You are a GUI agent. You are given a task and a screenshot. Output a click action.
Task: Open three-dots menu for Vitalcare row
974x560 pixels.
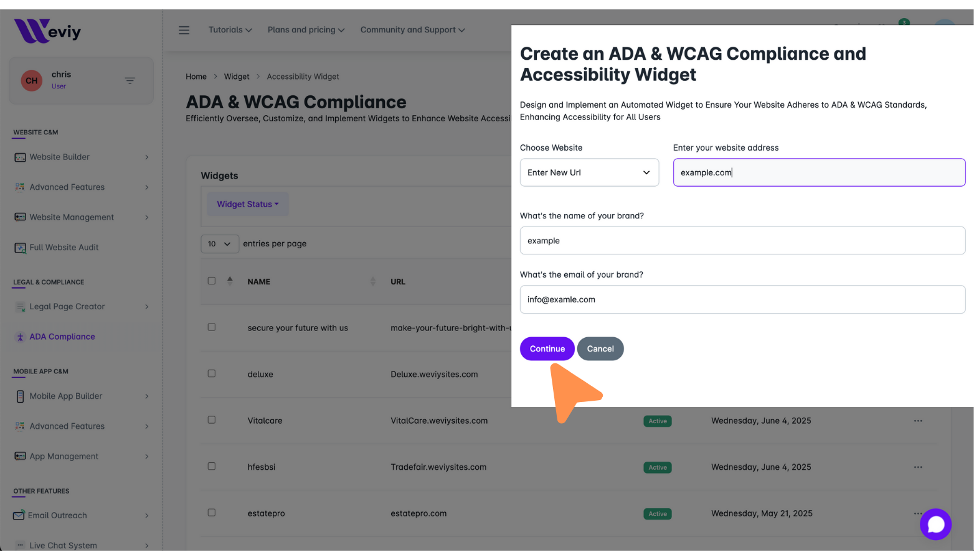pos(918,421)
